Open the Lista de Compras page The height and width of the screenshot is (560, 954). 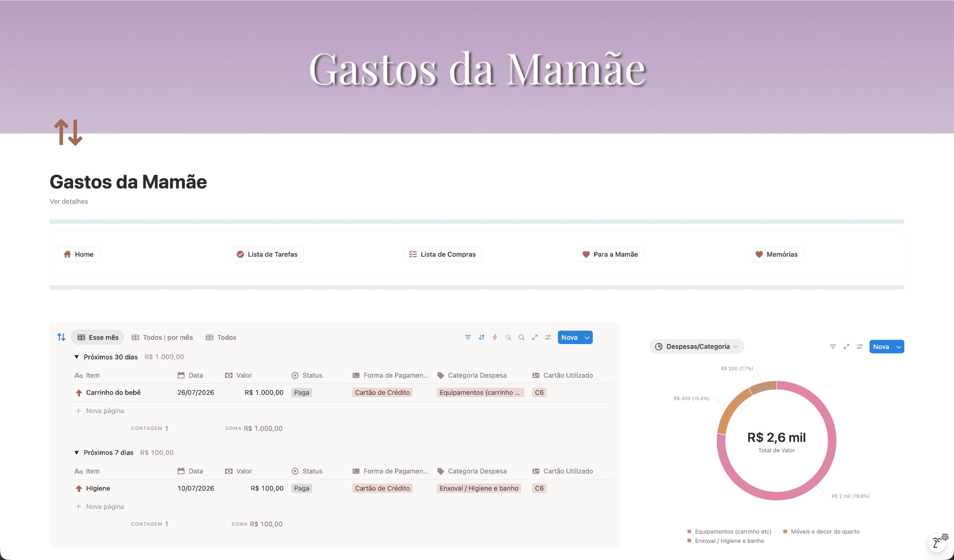click(443, 254)
